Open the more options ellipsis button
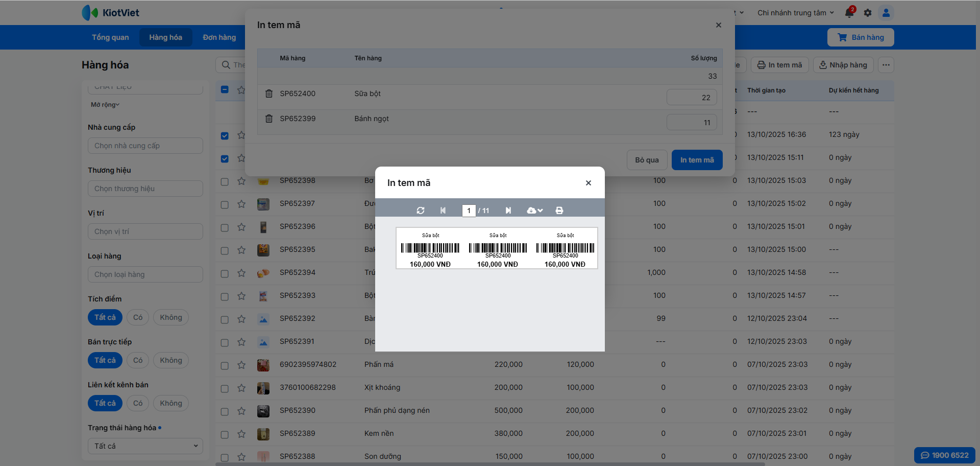The width and height of the screenshot is (980, 466). (x=886, y=65)
